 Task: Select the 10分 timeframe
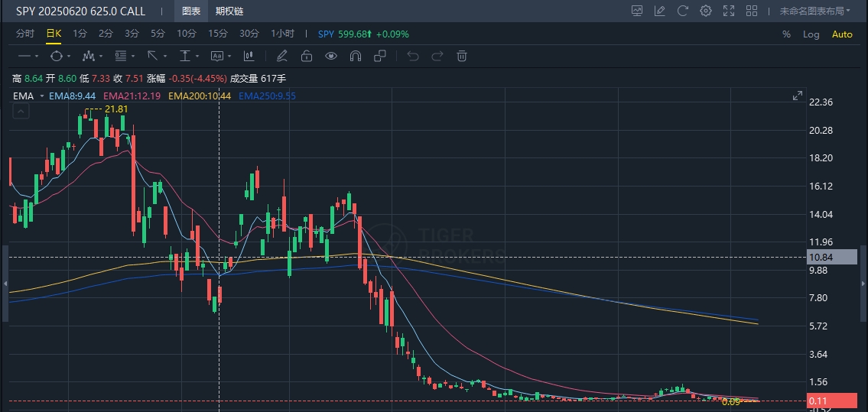click(x=187, y=34)
